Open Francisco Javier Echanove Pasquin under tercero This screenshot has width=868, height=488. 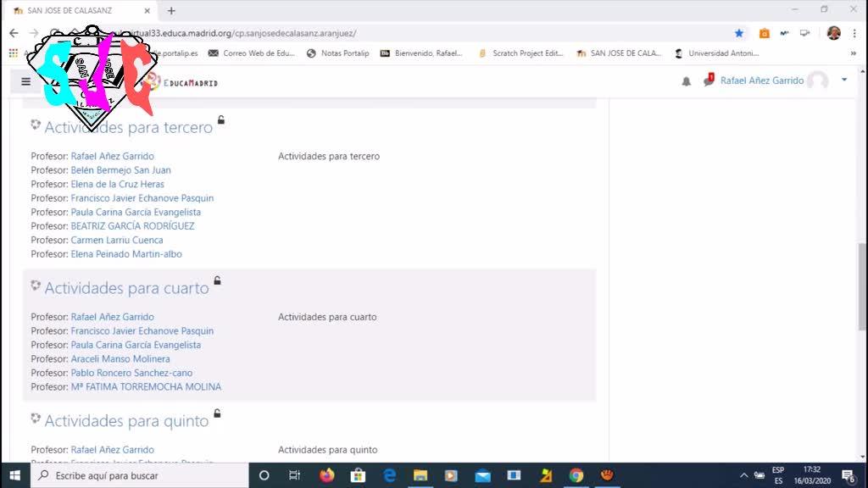142,197
